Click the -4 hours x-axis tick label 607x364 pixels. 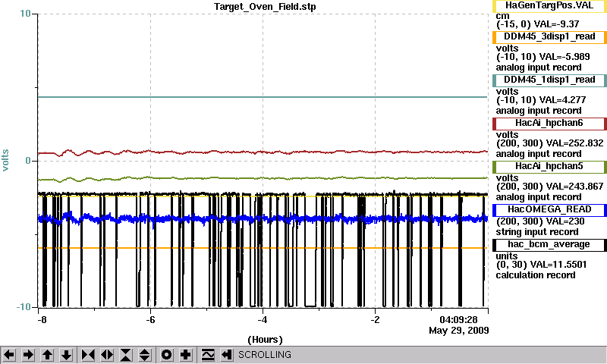[x=263, y=320]
